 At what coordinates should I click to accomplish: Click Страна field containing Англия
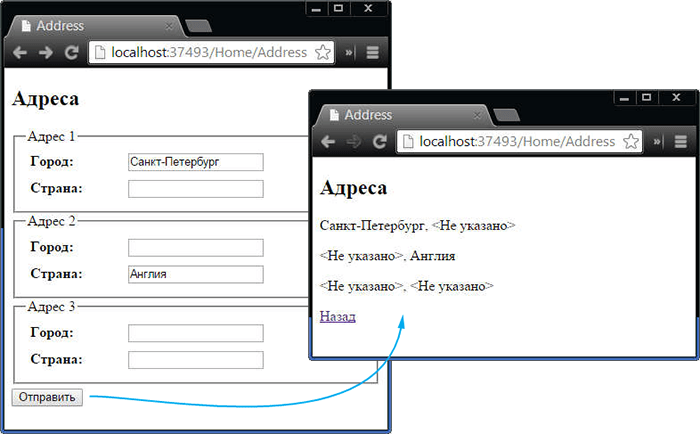196,274
